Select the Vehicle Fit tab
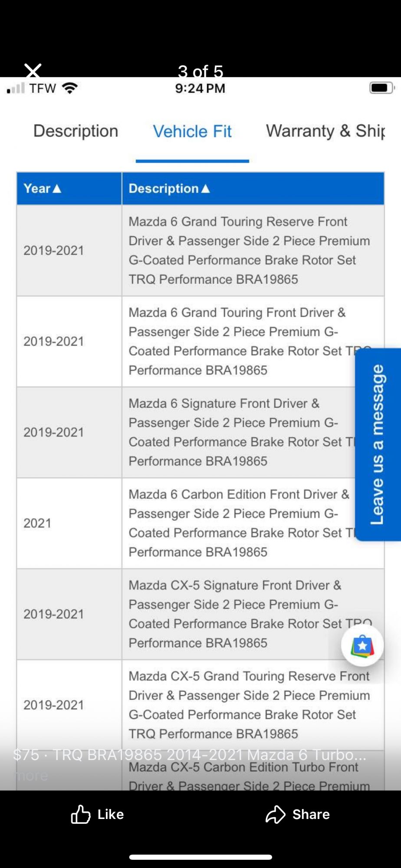 pyautogui.click(x=192, y=132)
